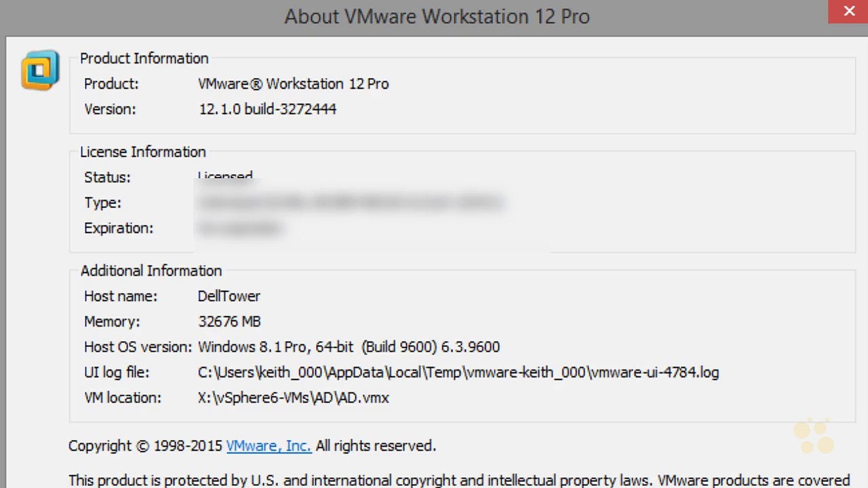Open the VMware, Inc. hyperlink
The height and width of the screenshot is (488, 868).
point(269,446)
